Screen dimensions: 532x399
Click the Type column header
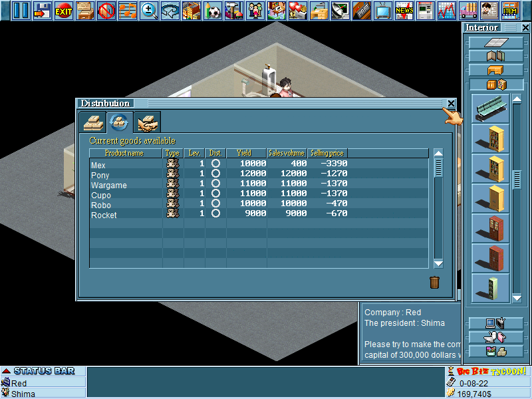(x=173, y=153)
